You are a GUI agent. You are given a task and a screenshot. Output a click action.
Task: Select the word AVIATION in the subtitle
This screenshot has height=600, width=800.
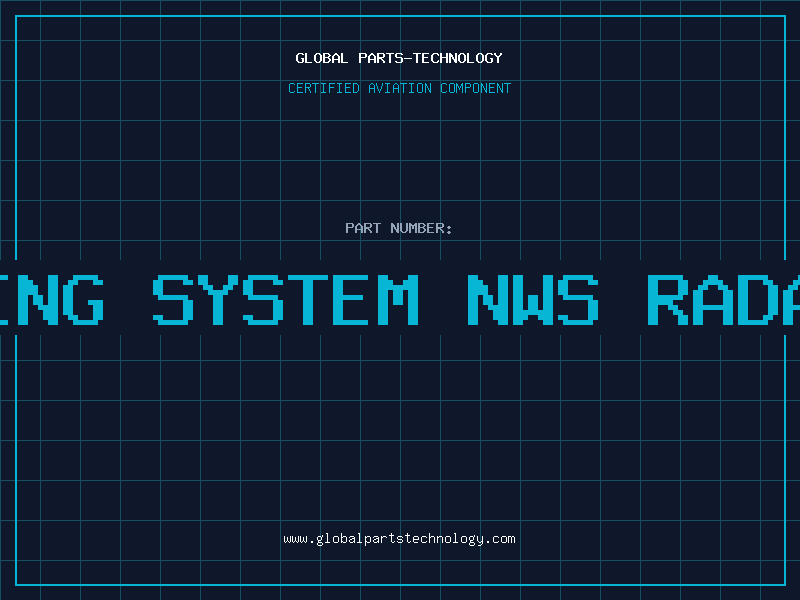click(x=400, y=89)
